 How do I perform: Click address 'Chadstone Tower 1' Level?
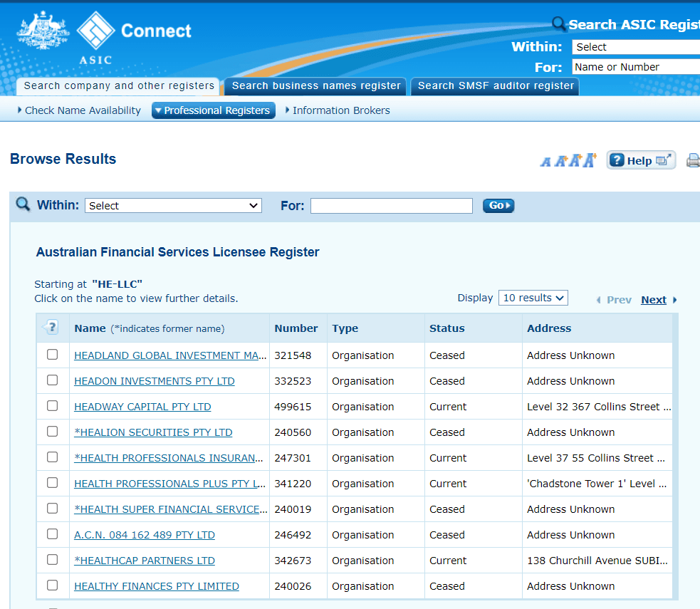pyautogui.click(x=597, y=484)
